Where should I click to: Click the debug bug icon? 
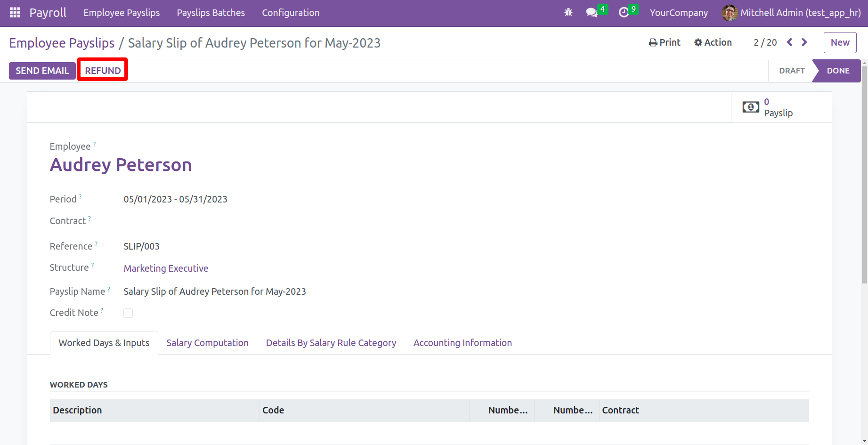click(x=568, y=13)
